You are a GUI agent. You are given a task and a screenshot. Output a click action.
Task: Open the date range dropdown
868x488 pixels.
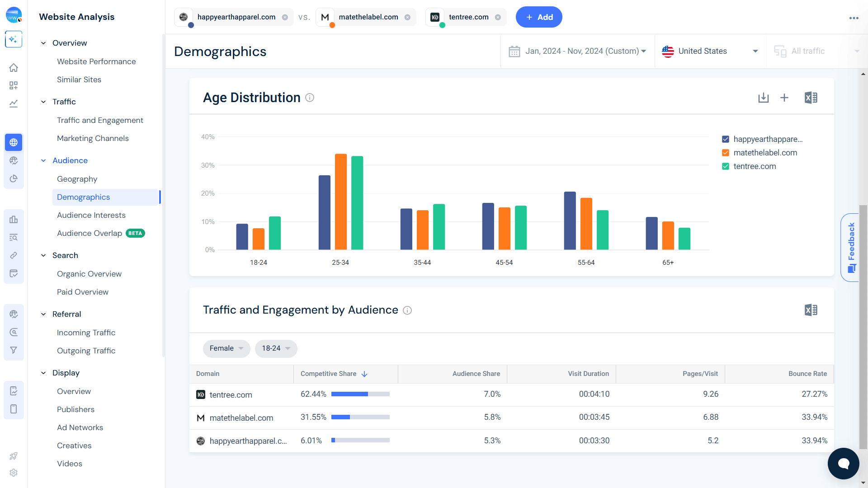click(578, 52)
